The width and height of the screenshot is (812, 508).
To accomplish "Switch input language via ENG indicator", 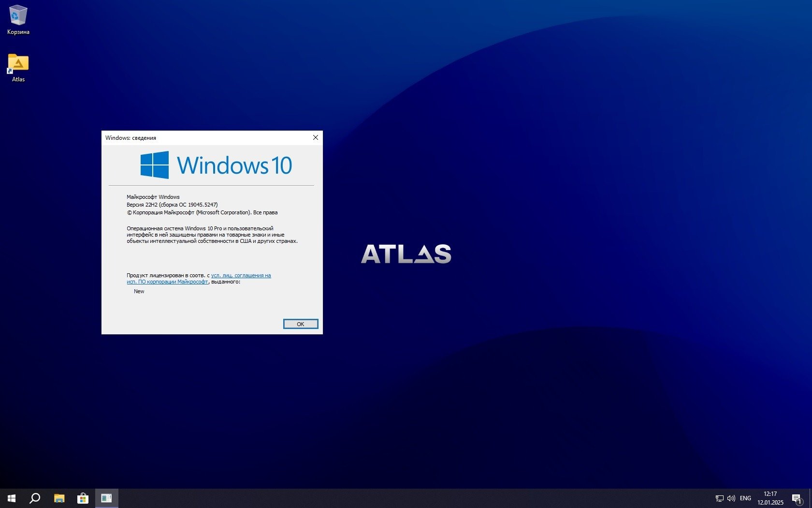I will coord(745,498).
